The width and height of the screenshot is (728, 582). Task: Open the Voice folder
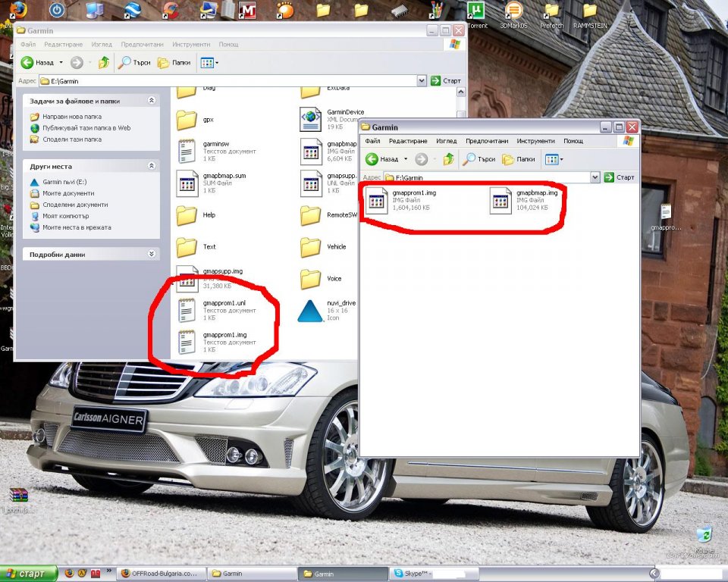[311, 279]
